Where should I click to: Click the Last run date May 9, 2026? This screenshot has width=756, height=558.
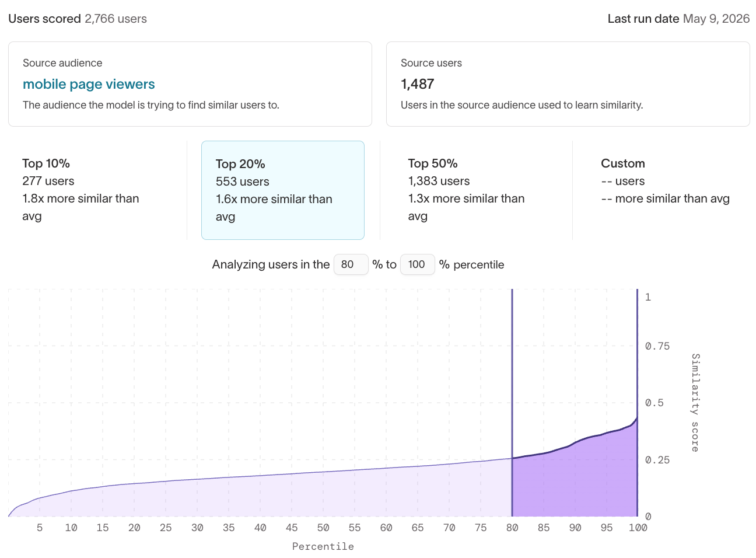[678, 19]
